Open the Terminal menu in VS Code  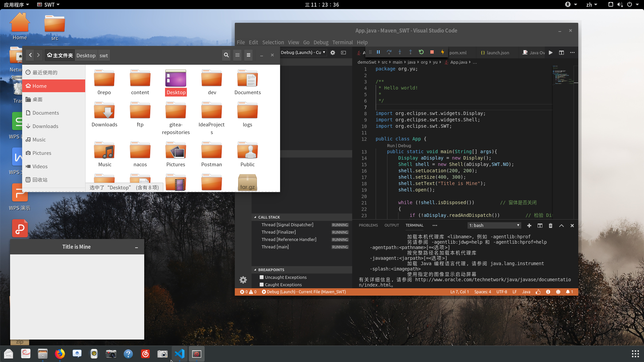point(342,43)
